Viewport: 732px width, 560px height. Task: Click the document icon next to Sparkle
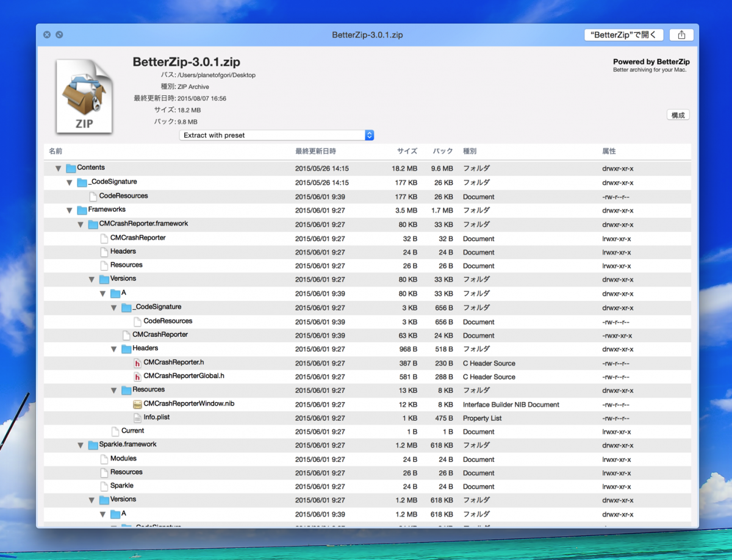point(104,486)
